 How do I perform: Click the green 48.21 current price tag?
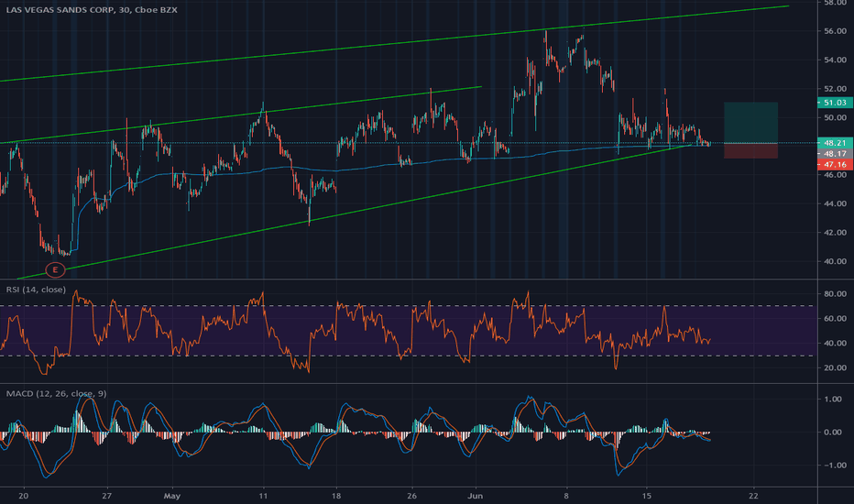tap(835, 143)
